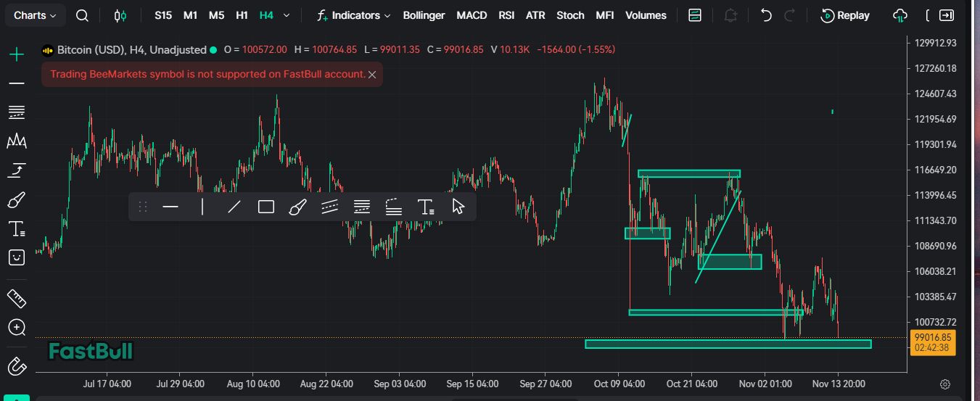Pick the cursor pointer in floating toolbar
Viewport: 980px width, 401px height.
pyautogui.click(x=458, y=207)
